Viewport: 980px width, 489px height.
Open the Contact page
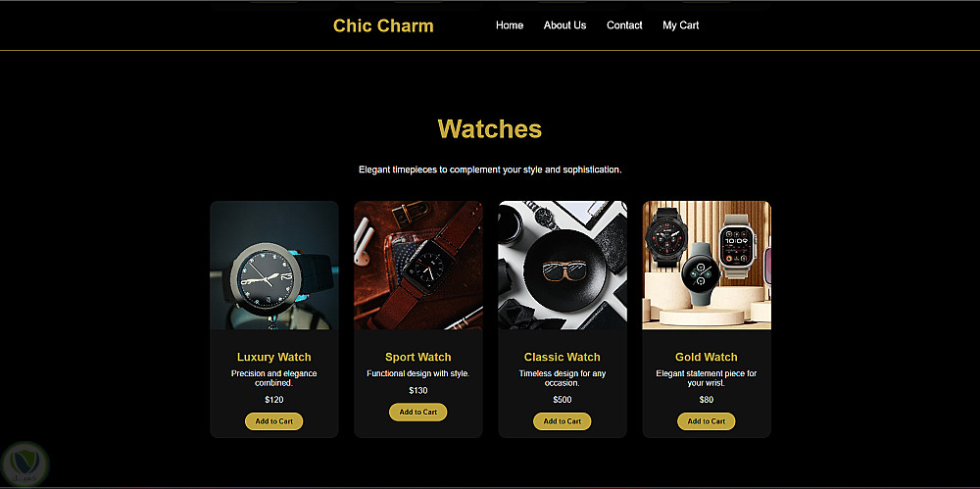tap(624, 25)
